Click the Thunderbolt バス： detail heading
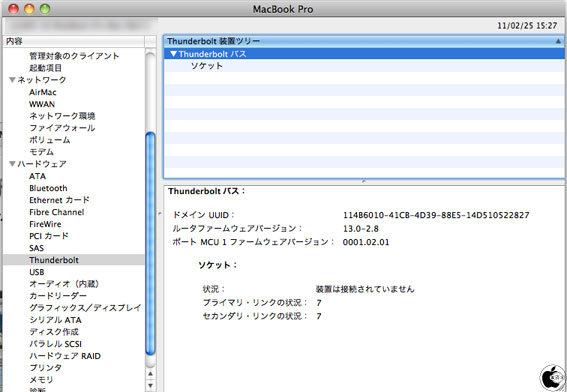This screenshot has width=567, height=392. [x=207, y=191]
